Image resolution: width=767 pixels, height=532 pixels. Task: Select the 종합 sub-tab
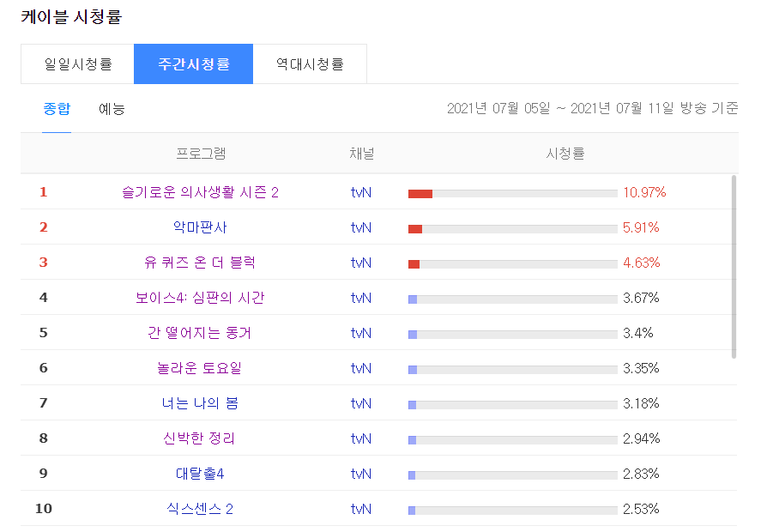pos(57,109)
